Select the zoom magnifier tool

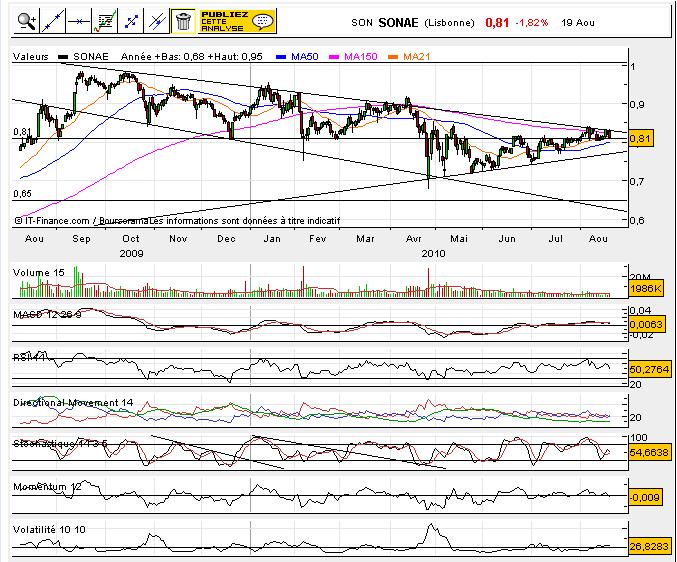(x=27, y=21)
